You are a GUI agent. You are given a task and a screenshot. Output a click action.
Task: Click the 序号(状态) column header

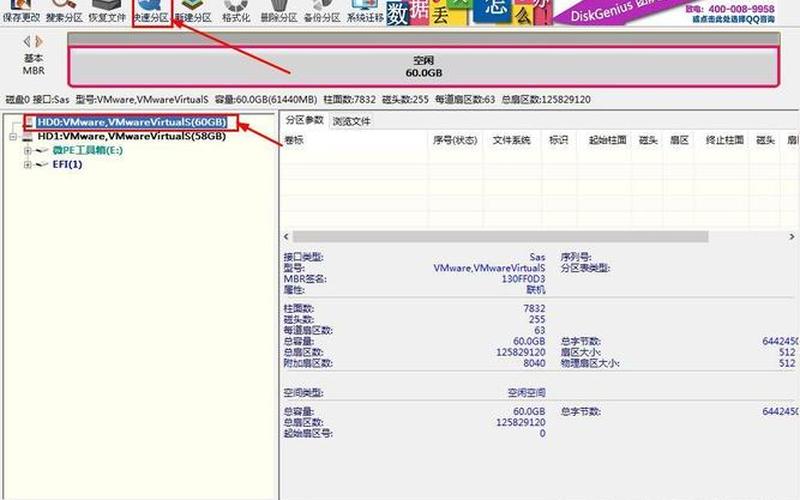[455, 140]
